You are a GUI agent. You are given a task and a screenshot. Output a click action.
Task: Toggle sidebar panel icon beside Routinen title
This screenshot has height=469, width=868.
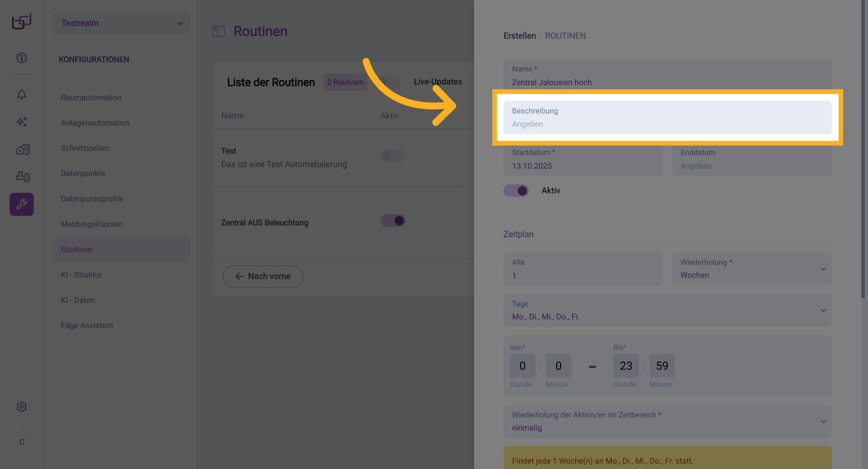(x=219, y=31)
